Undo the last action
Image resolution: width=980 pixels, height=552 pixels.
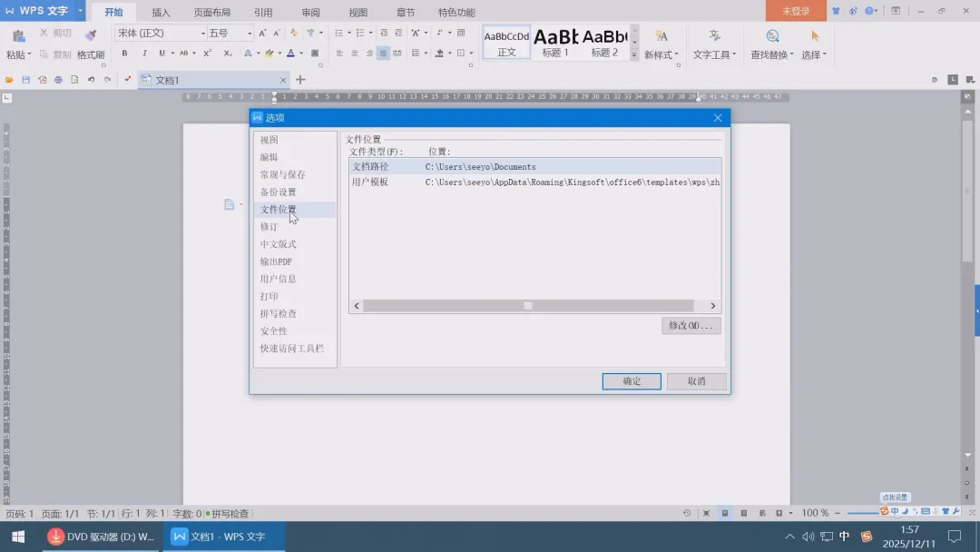(92, 80)
